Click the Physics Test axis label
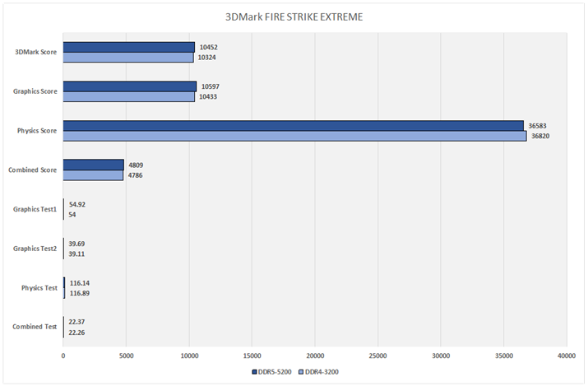The width and height of the screenshot is (588, 386). click(x=39, y=287)
